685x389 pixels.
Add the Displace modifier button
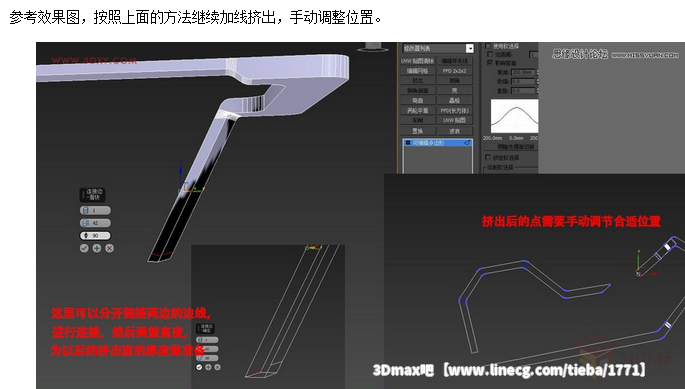tap(418, 131)
